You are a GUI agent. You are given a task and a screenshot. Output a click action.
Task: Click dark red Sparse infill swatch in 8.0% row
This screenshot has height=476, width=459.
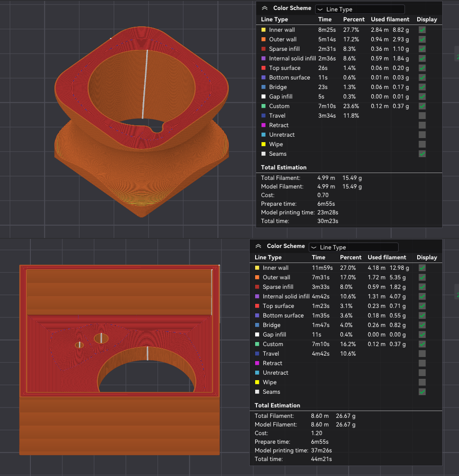(x=257, y=287)
